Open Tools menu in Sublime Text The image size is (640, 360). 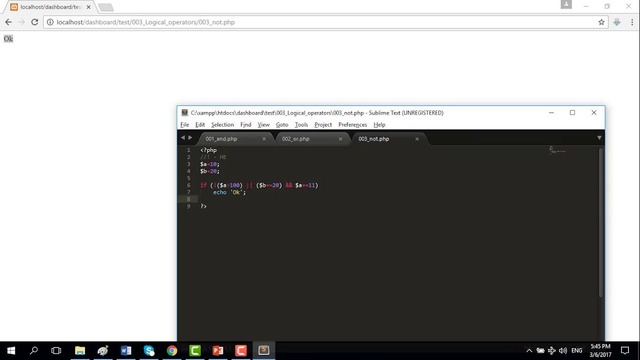coord(301,124)
